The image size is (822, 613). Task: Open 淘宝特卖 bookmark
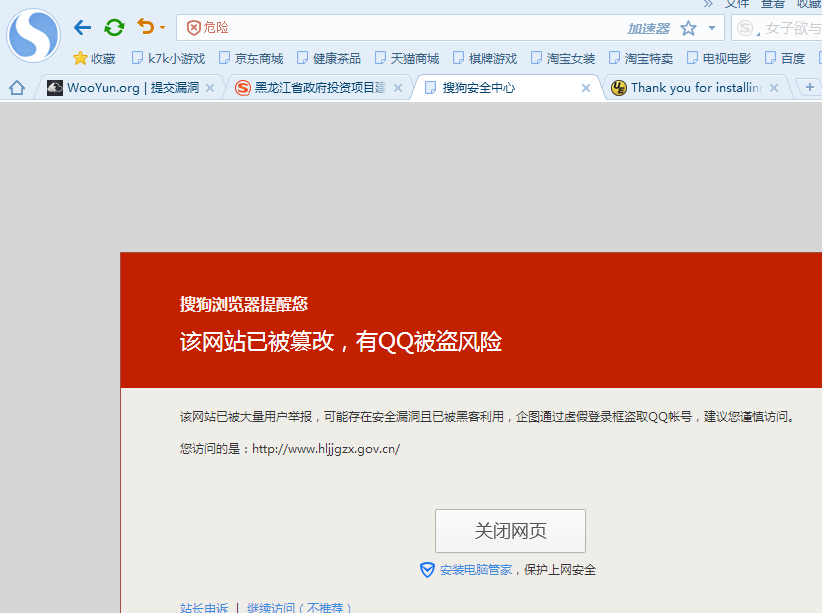(641, 58)
